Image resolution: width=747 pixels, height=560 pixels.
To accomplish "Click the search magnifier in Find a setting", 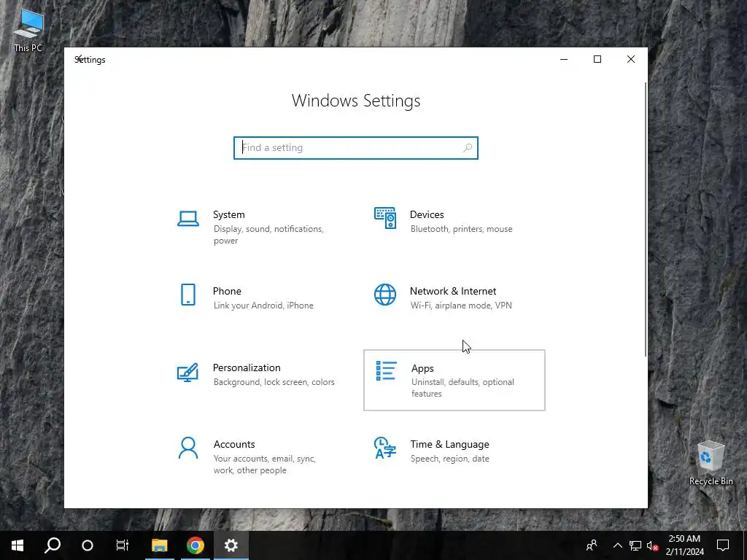I will (x=468, y=147).
